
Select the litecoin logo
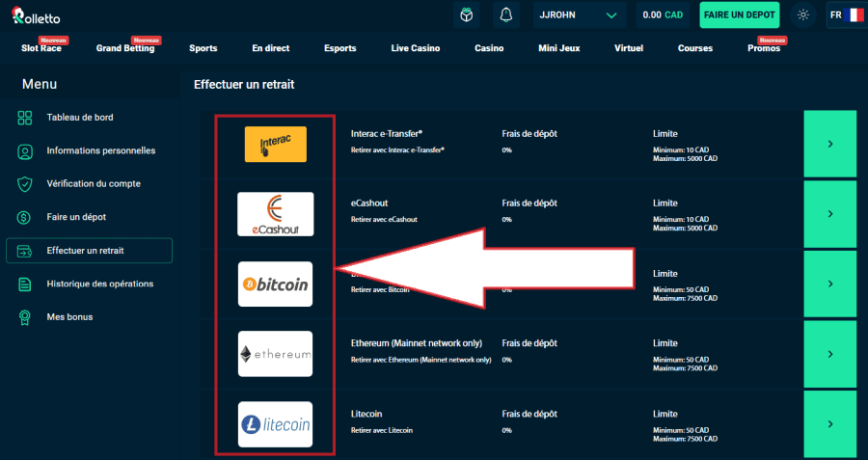[275, 424]
